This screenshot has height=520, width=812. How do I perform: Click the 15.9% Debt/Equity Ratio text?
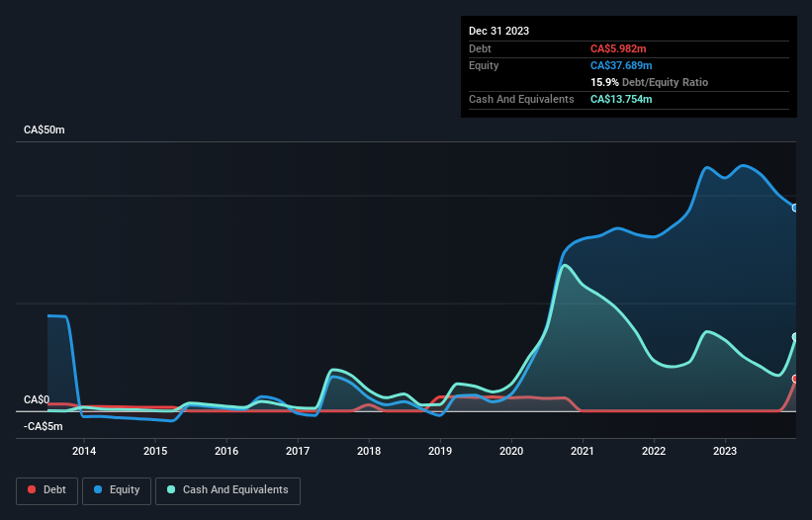pyautogui.click(x=650, y=82)
